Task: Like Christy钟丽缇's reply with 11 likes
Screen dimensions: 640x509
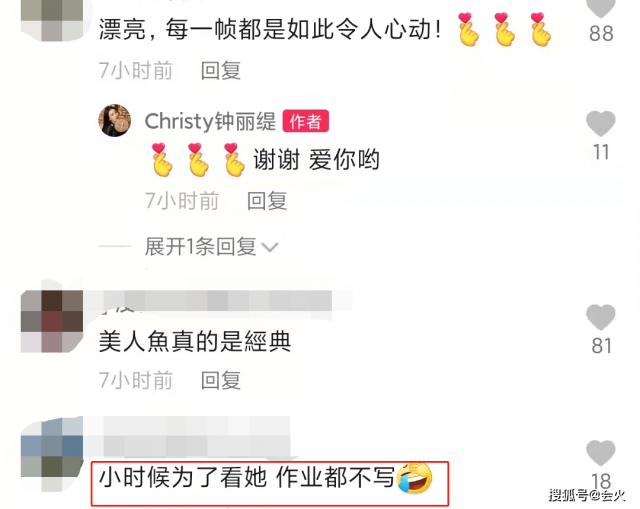Action: [x=600, y=123]
